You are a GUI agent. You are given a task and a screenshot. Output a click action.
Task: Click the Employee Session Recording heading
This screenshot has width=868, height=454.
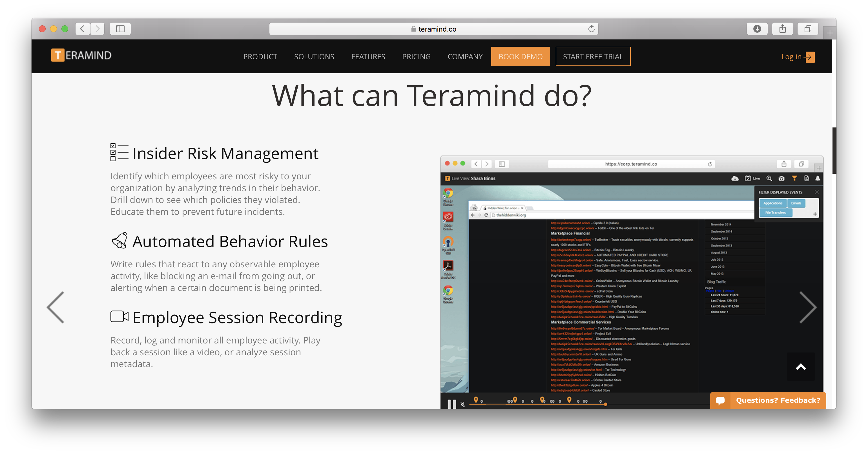tap(237, 318)
